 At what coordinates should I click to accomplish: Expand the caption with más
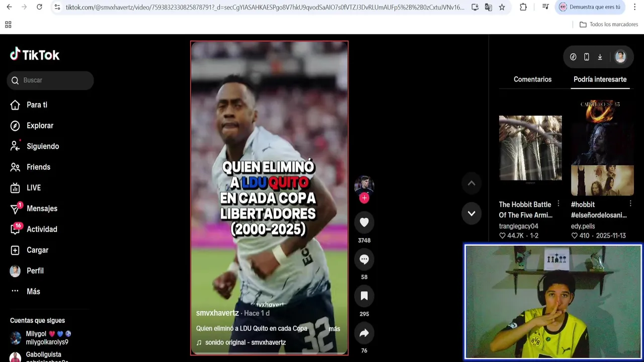coord(334,329)
